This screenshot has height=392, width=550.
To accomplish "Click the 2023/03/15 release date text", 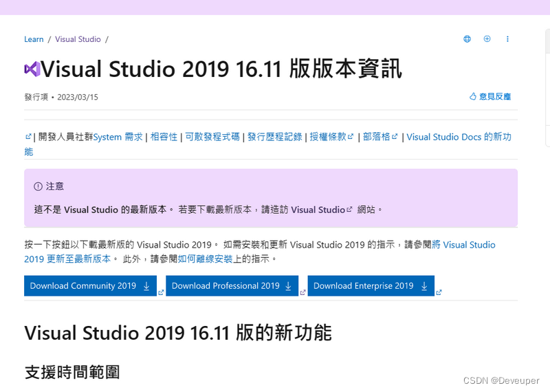I will pyautogui.click(x=78, y=97).
